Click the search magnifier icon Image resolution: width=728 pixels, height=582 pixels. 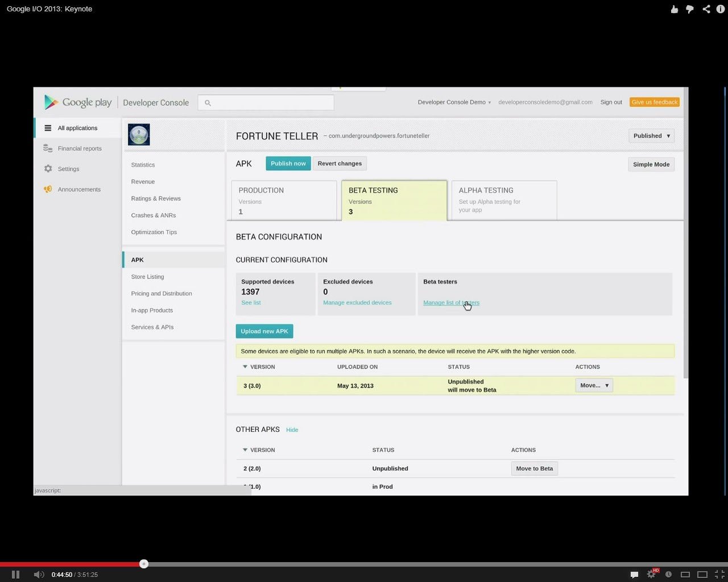208,103
